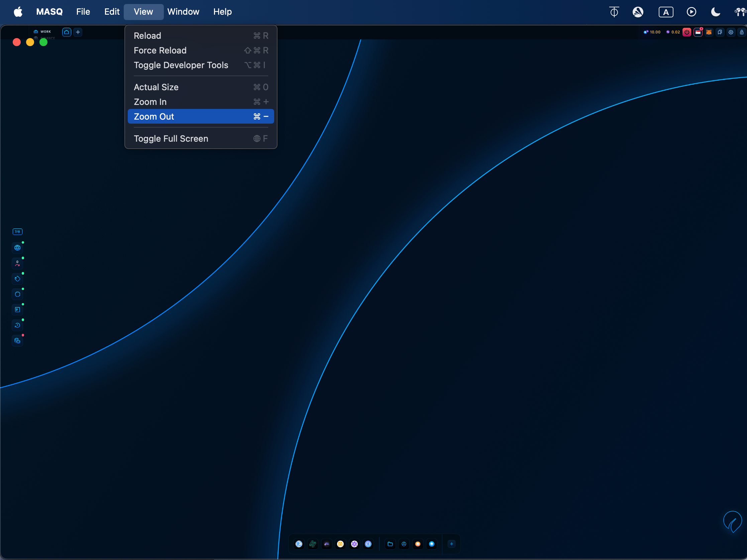This screenshot has height=560, width=747.
Task: Open the blue P app in dock
Action: coord(299,544)
